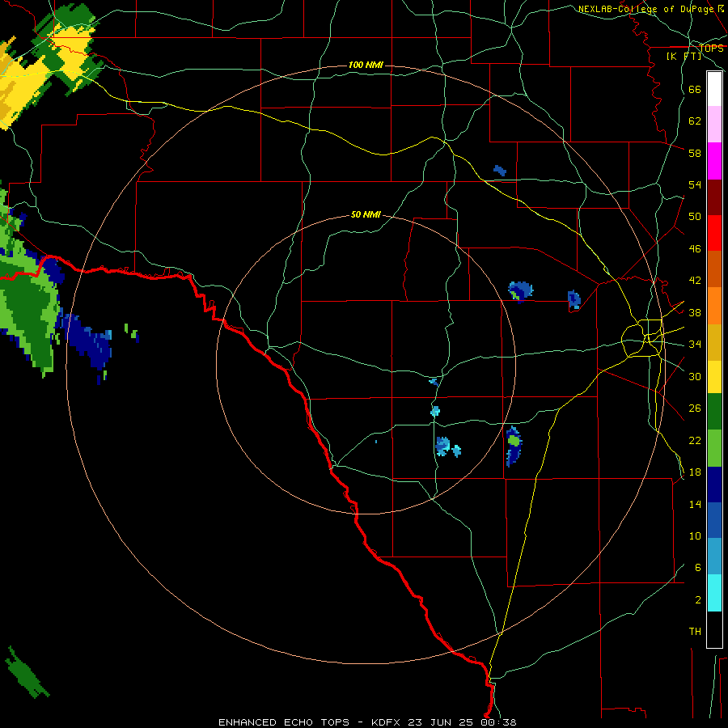Select the dark green legend band

pos(714,412)
